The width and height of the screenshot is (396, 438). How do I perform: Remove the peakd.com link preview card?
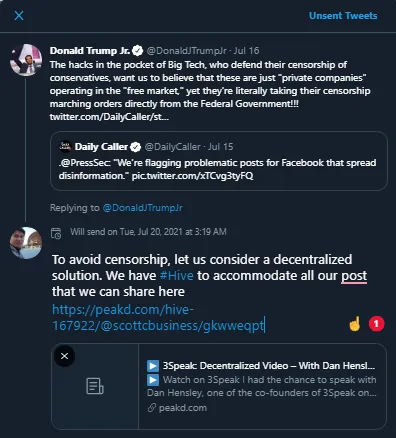[x=64, y=356]
